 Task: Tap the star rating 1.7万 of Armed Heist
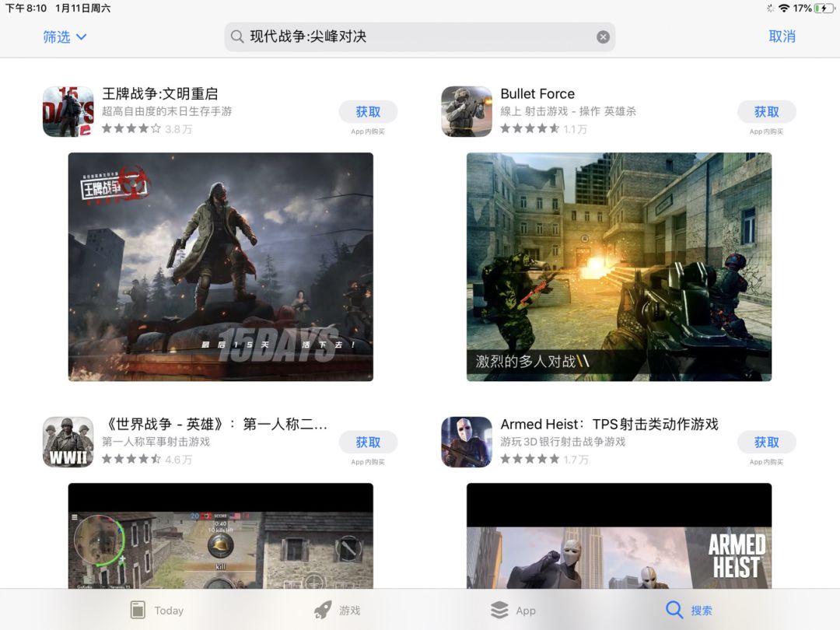click(544, 459)
